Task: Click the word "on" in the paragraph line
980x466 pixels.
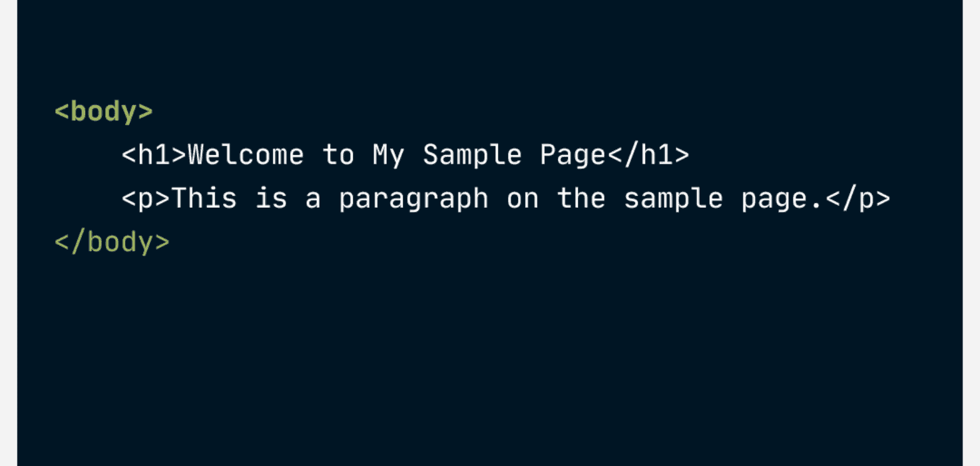Action: (x=523, y=199)
